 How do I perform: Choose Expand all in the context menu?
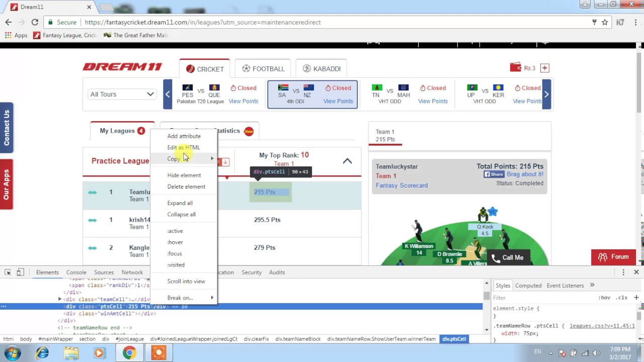(183, 203)
